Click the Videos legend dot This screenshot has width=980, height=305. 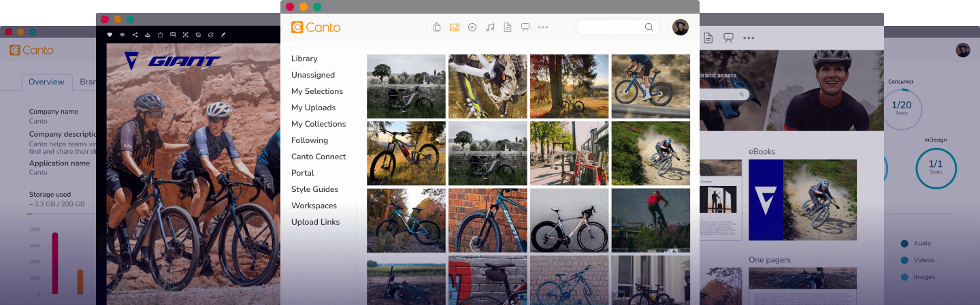click(x=904, y=260)
